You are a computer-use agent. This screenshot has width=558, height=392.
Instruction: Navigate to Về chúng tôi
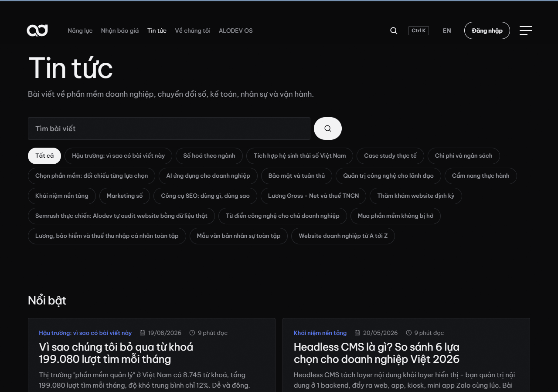coord(193,30)
